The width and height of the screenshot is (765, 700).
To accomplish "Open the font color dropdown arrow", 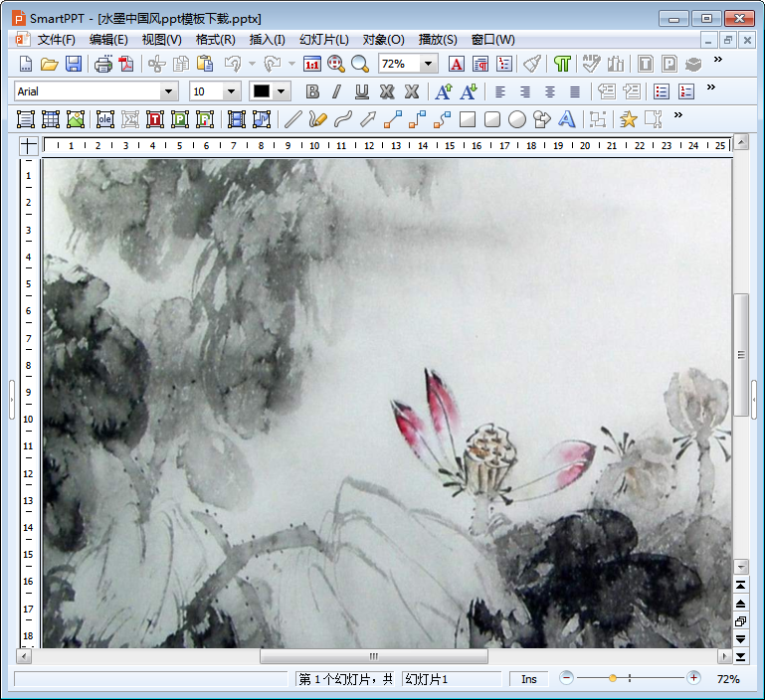I will 281,91.
